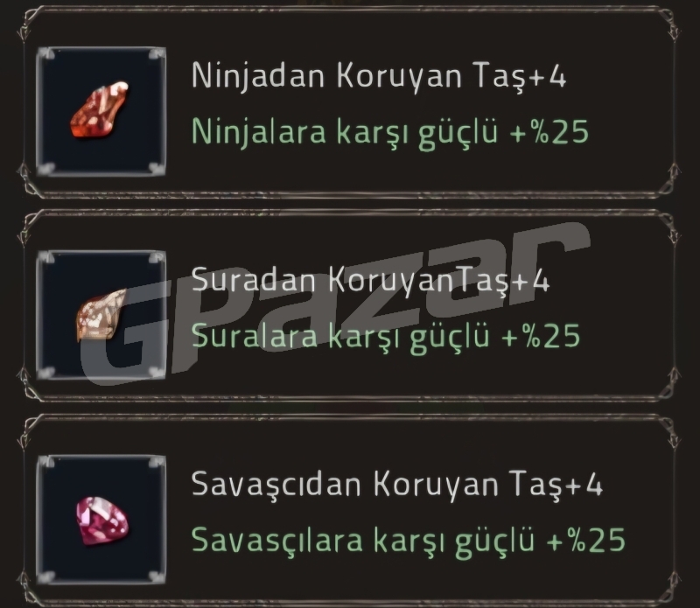Click the dark slot frame around the Warrior gem
This screenshot has width=700, height=608.
101,520
